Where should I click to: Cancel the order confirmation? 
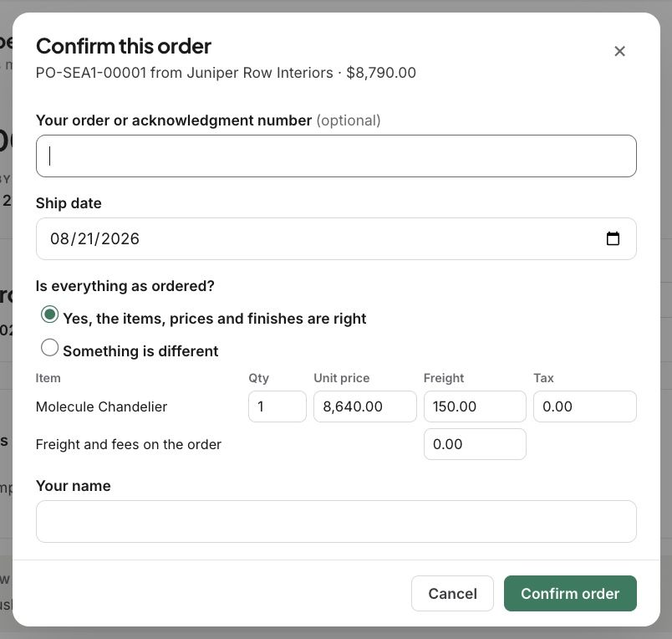[x=452, y=593]
